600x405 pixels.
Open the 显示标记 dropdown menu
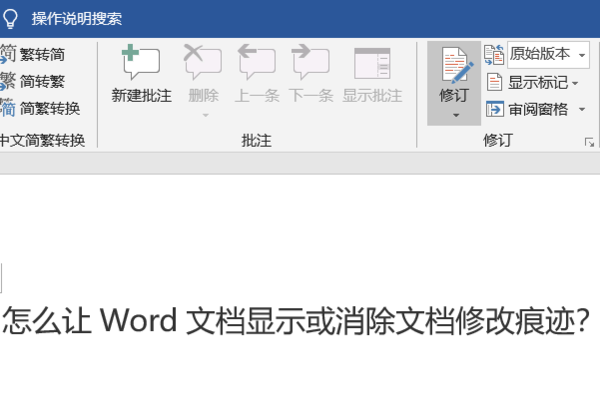533,82
